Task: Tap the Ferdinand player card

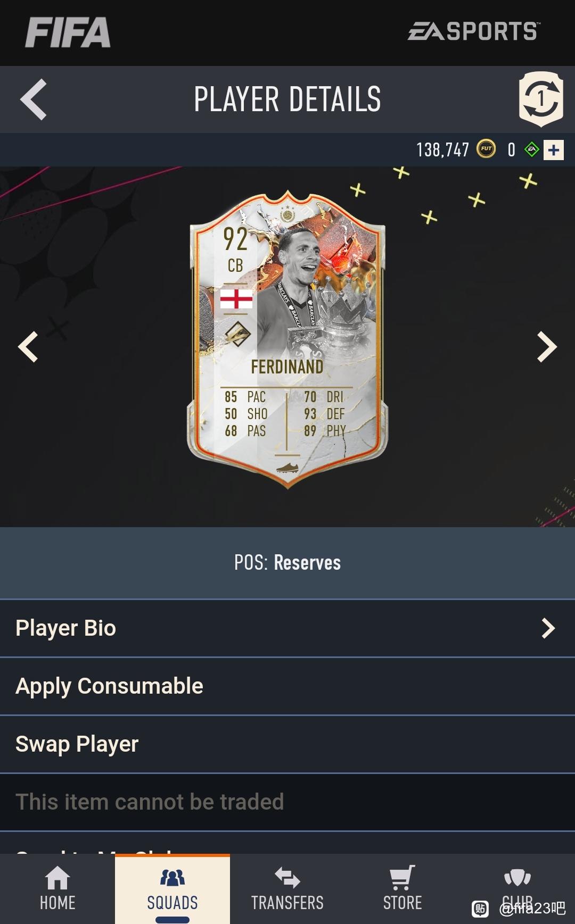Action: click(287, 339)
